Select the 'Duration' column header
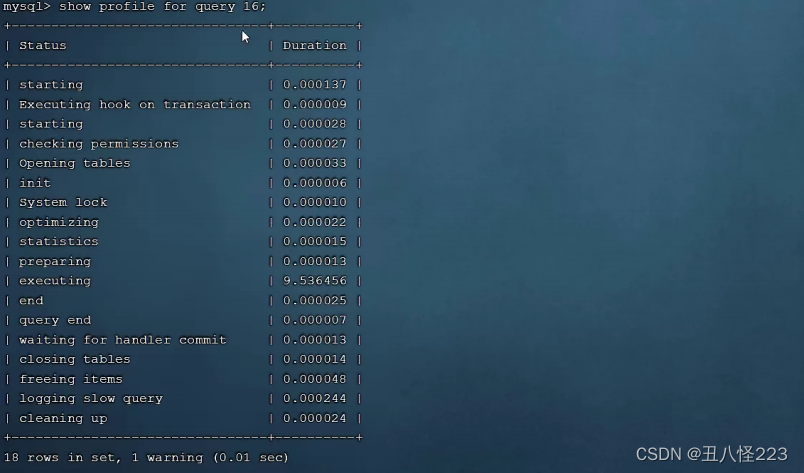The width and height of the screenshot is (804, 473). click(314, 46)
